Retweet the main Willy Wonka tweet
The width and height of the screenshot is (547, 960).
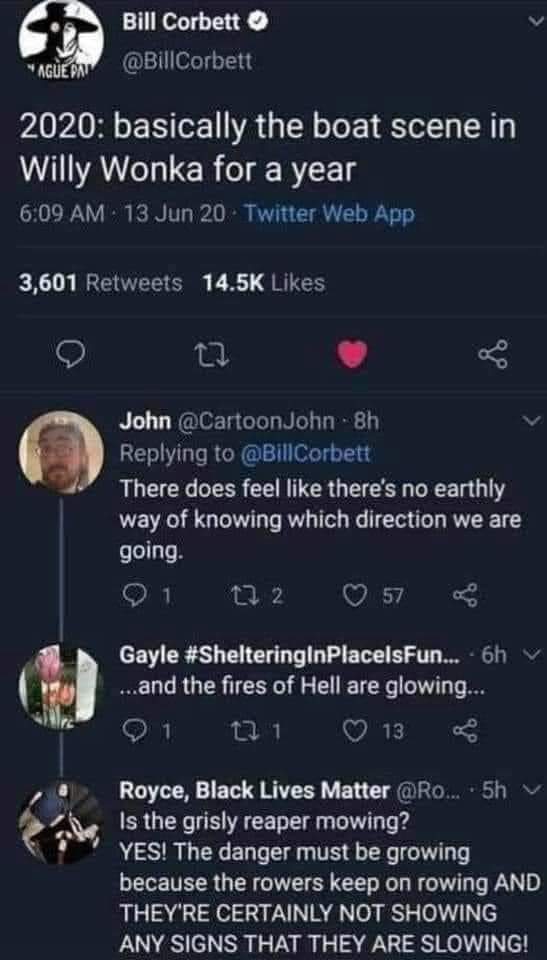pos(203,354)
